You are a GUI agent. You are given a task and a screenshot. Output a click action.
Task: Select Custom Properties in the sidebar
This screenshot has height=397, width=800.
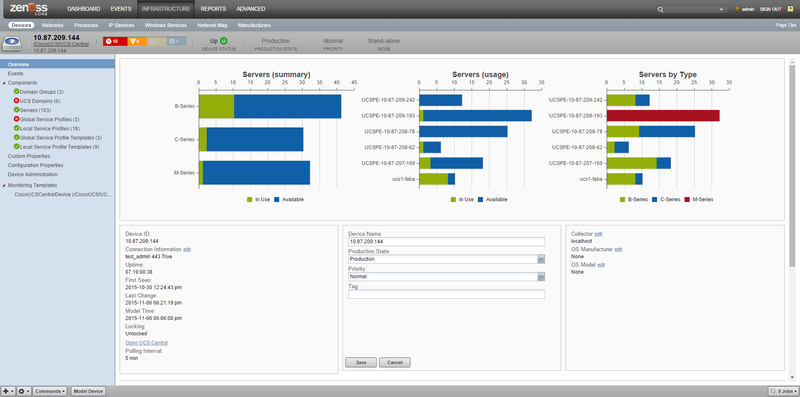click(29, 156)
